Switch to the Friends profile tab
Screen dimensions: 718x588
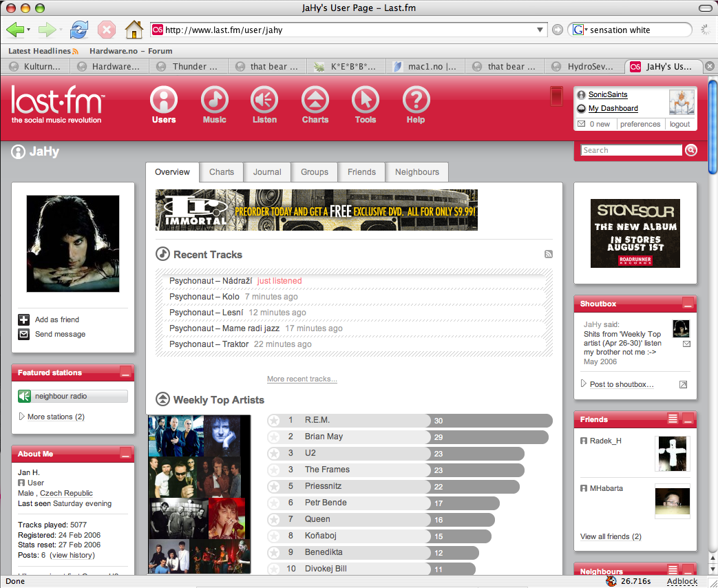[x=361, y=172]
